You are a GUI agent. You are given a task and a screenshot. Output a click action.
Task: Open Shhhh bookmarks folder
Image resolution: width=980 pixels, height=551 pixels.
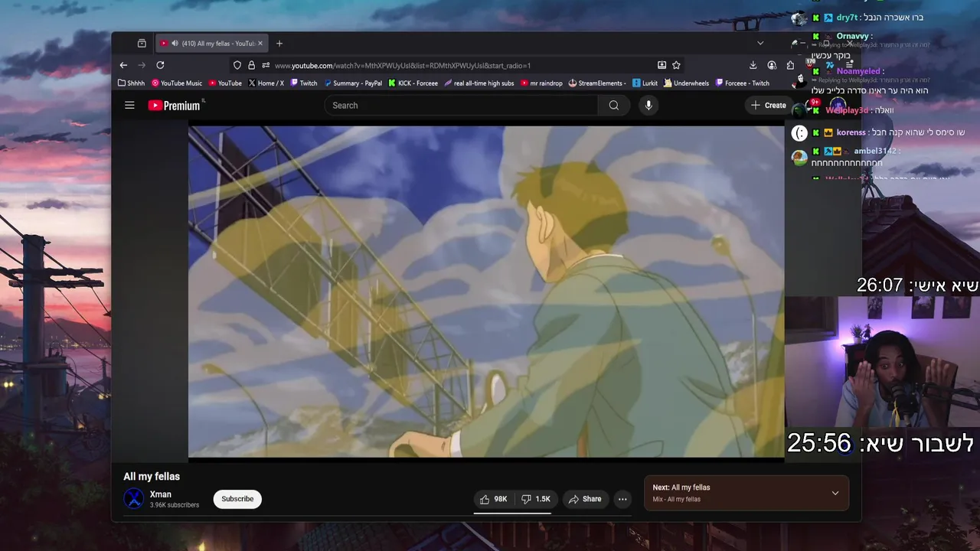131,83
